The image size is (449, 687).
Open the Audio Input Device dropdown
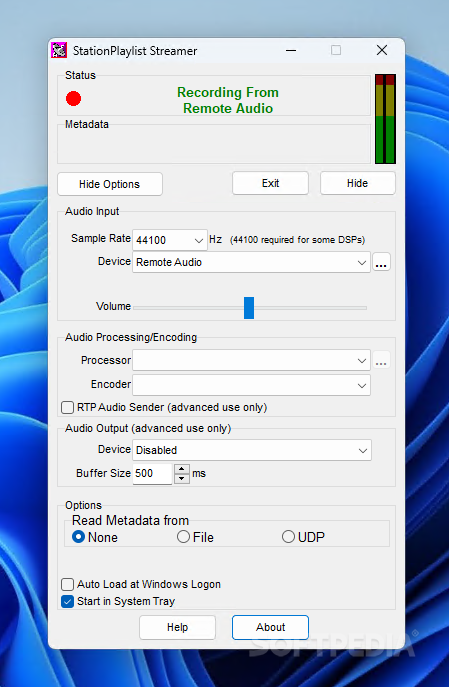(251, 262)
